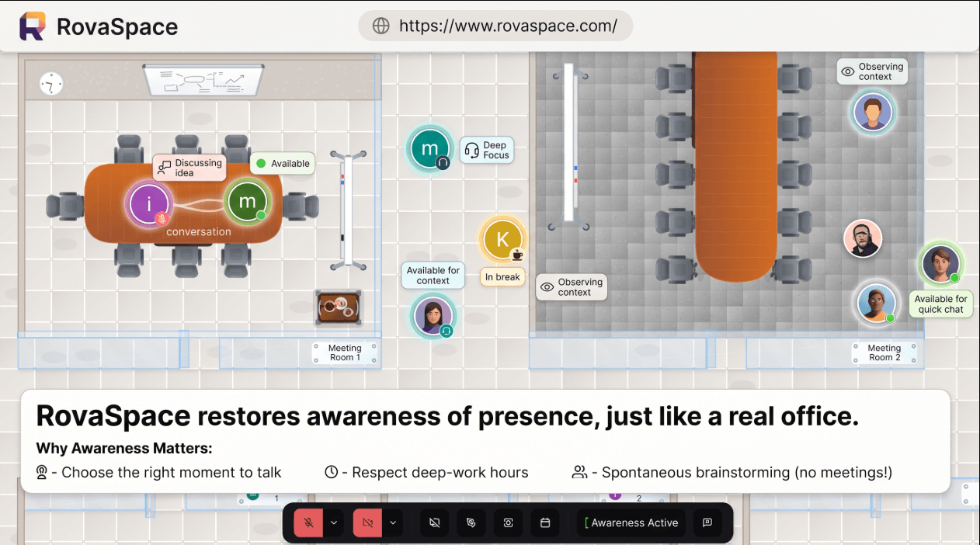The image size is (980, 545).
Task: Click the RovaSpace logo icon
Action: 33,26
